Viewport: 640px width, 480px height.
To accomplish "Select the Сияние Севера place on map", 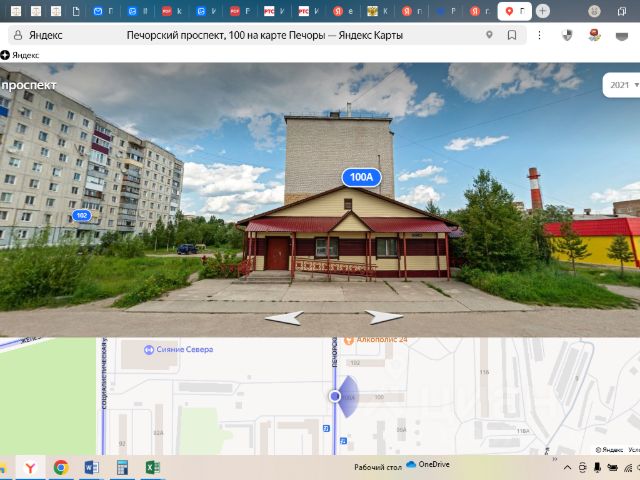I will pos(179,349).
